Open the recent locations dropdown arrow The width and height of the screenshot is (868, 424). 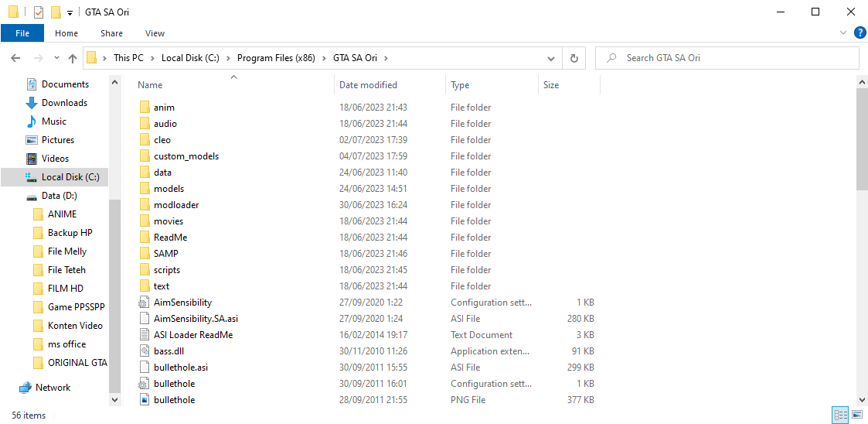(x=56, y=57)
